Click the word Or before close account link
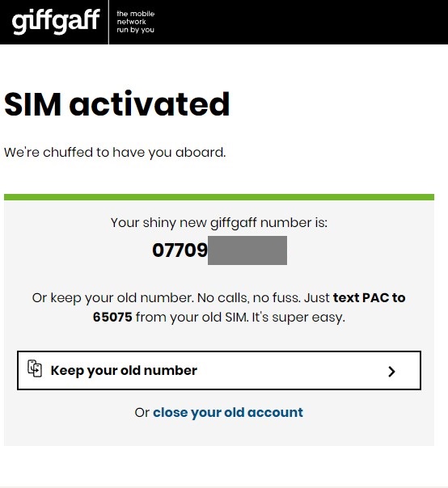 (x=142, y=413)
